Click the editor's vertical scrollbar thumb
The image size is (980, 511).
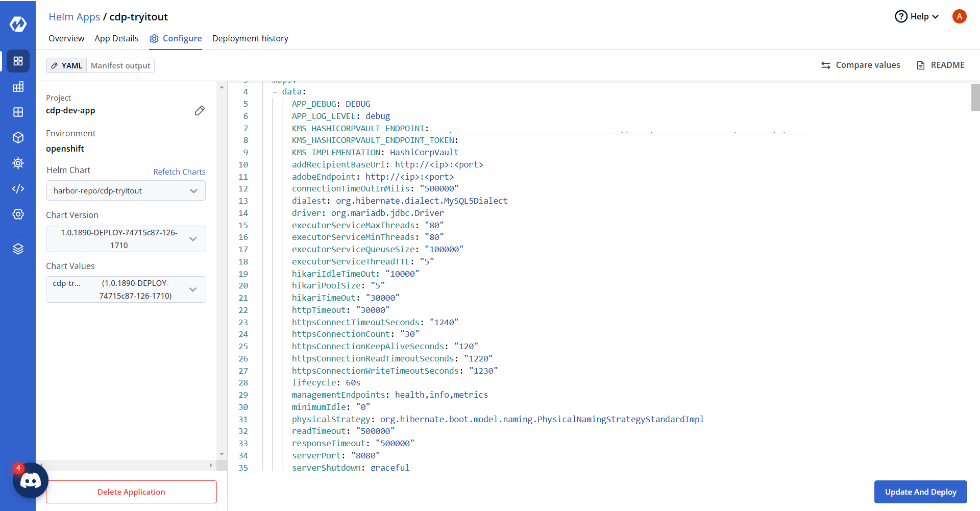coord(975,97)
